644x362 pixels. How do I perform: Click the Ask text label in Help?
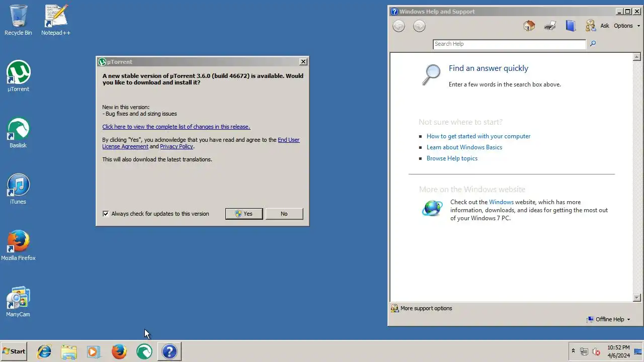click(x=605, y=26)
